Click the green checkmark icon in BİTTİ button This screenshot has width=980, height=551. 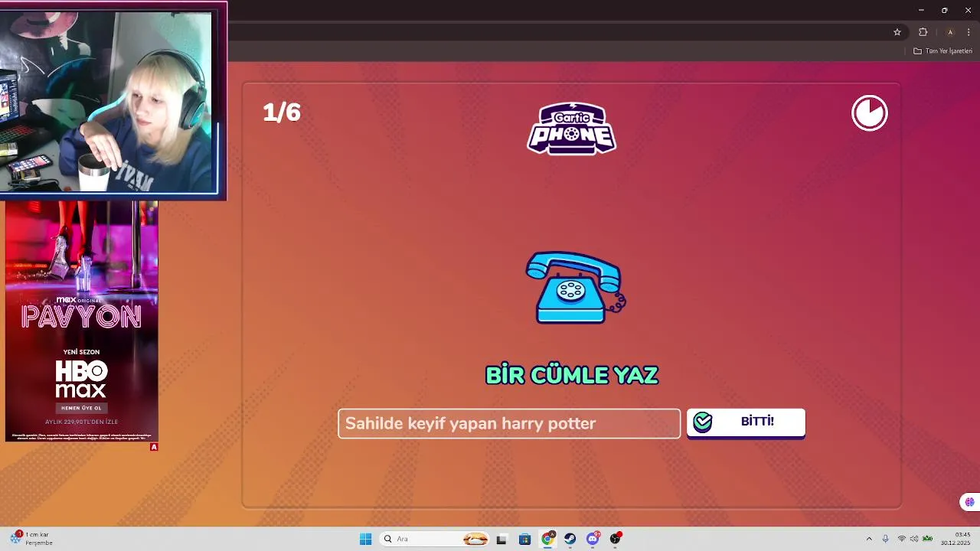click(x=702, y=422)
